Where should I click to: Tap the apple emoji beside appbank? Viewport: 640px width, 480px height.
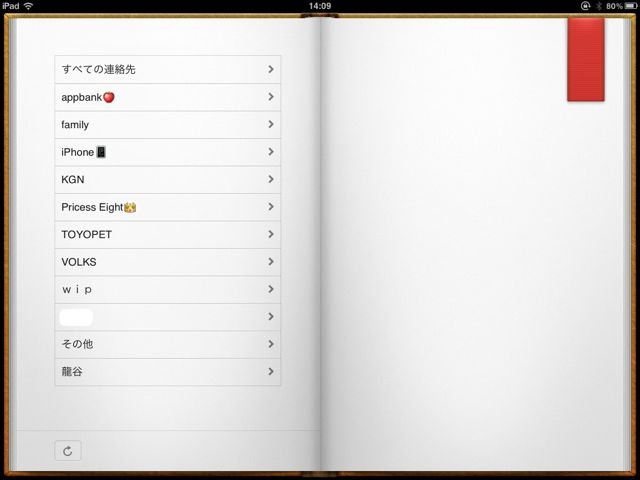click(x=109, y=97)
